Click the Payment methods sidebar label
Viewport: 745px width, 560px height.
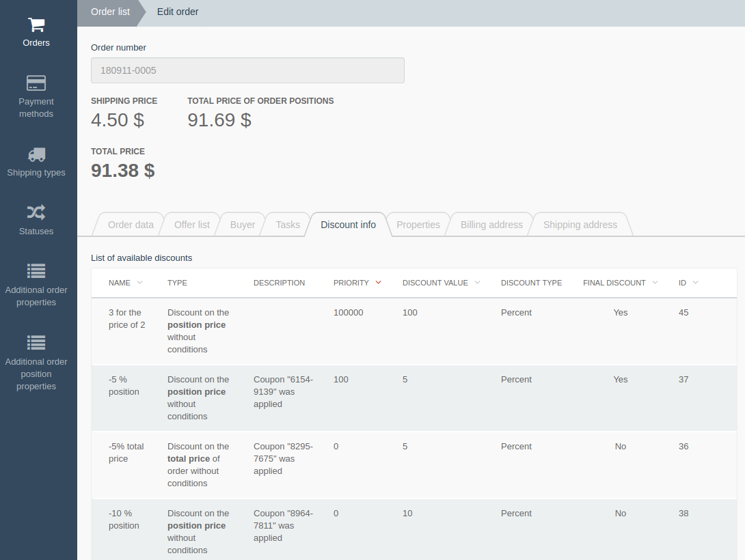coord(36,108)
